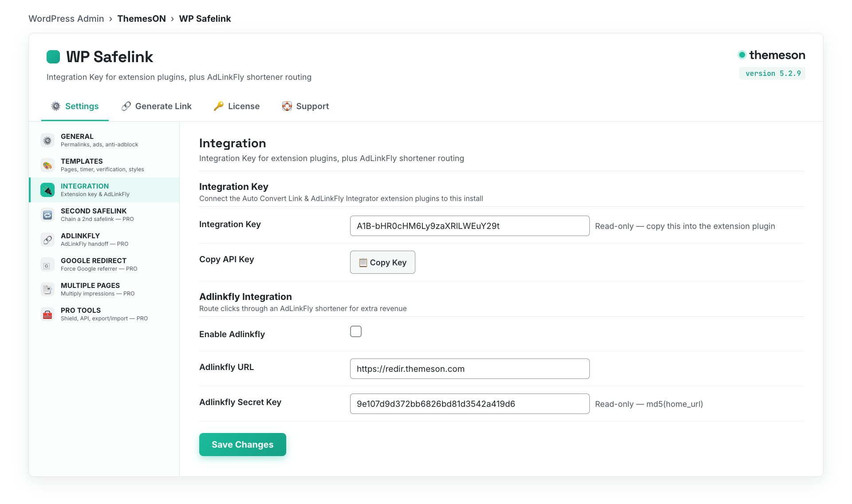Click the Integration plug icon

pos(47,190)
